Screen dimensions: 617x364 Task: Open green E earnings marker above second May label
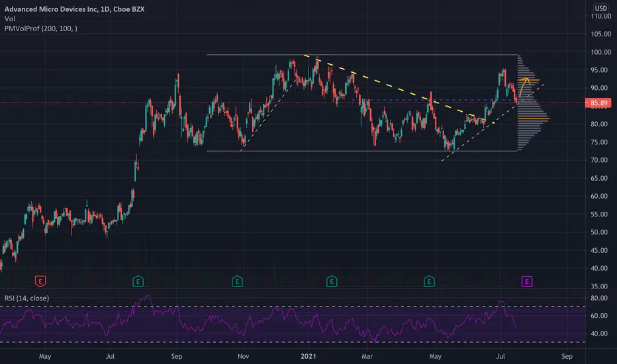coord(429,281)
